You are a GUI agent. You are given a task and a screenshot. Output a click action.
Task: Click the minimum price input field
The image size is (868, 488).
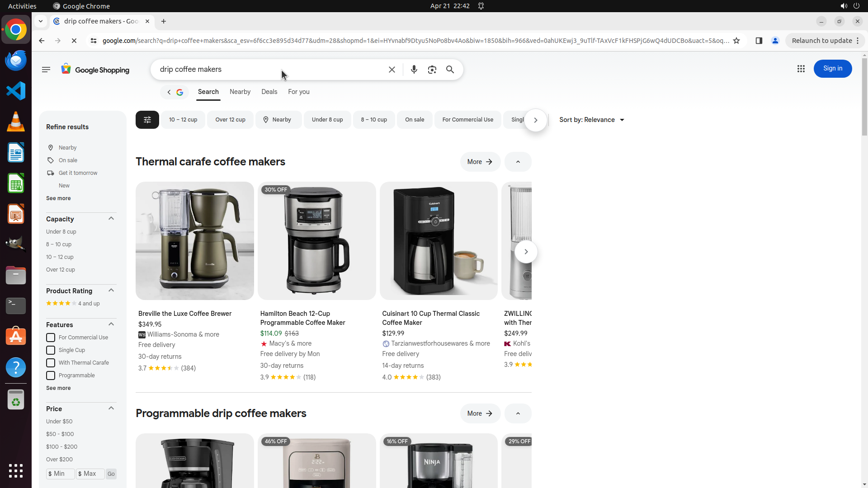point(61,474)
